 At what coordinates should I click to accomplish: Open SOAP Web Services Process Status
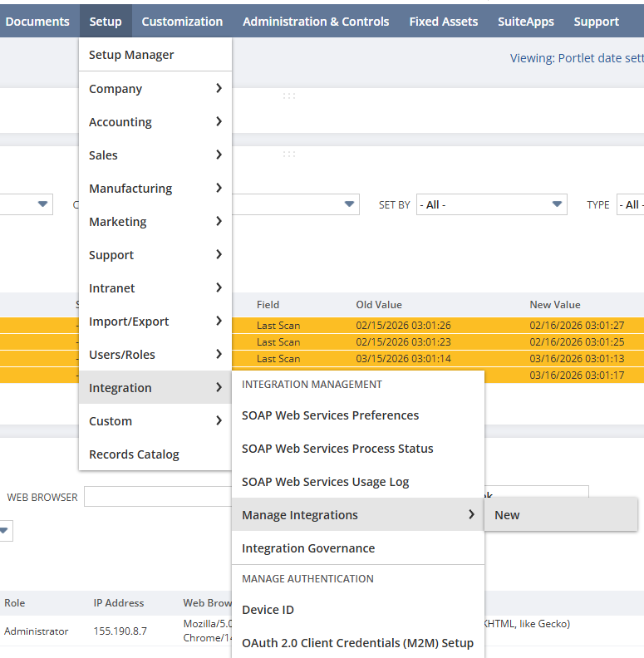coord(358,448)
